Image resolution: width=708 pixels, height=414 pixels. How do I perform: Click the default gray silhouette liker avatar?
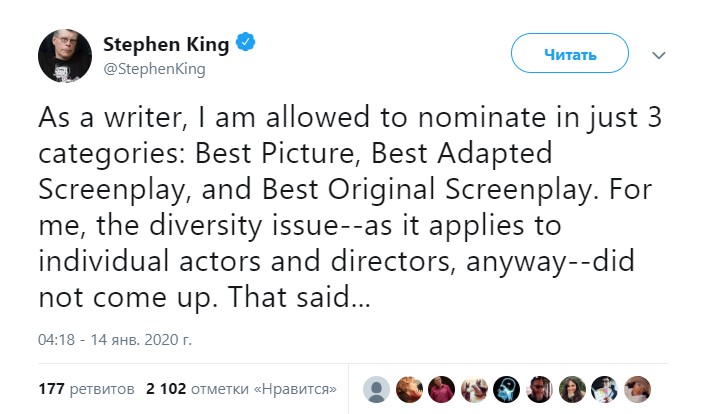376,388
